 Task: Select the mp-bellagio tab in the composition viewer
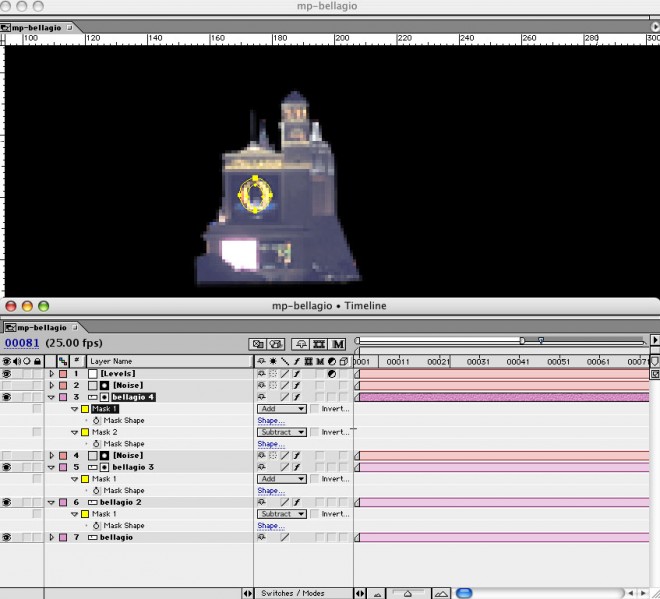tap(40, 28)
